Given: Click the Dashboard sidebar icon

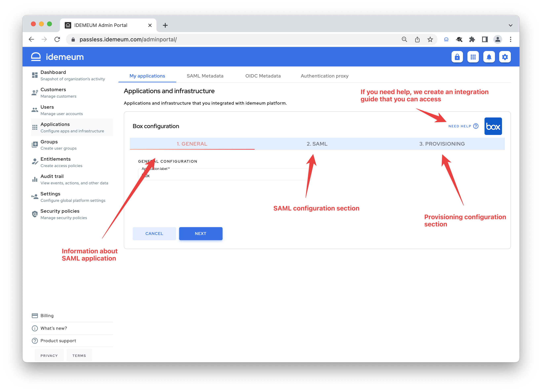Looking at the screenshot, I should point(35,75).
